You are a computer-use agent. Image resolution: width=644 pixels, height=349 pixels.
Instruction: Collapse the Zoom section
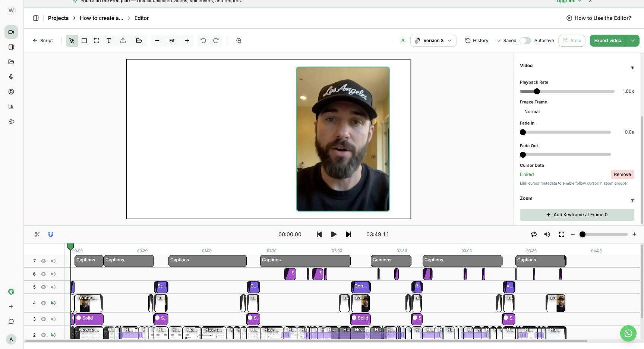[x=632, y=200]
